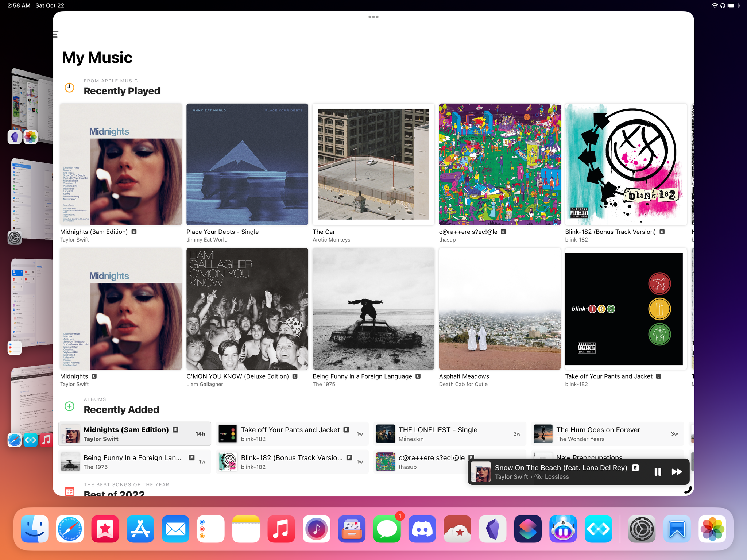Open the sidebar hamburger menu

55,34
